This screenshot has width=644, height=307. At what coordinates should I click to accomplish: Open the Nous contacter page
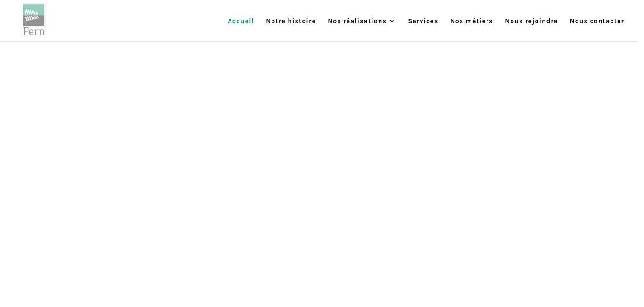(x=596, y=21)
